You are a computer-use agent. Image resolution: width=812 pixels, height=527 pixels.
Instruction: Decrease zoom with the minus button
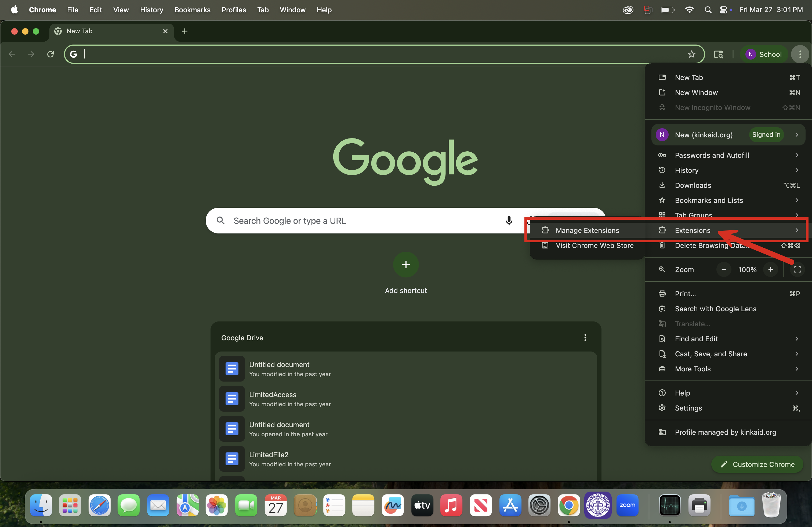click(724, 269)
